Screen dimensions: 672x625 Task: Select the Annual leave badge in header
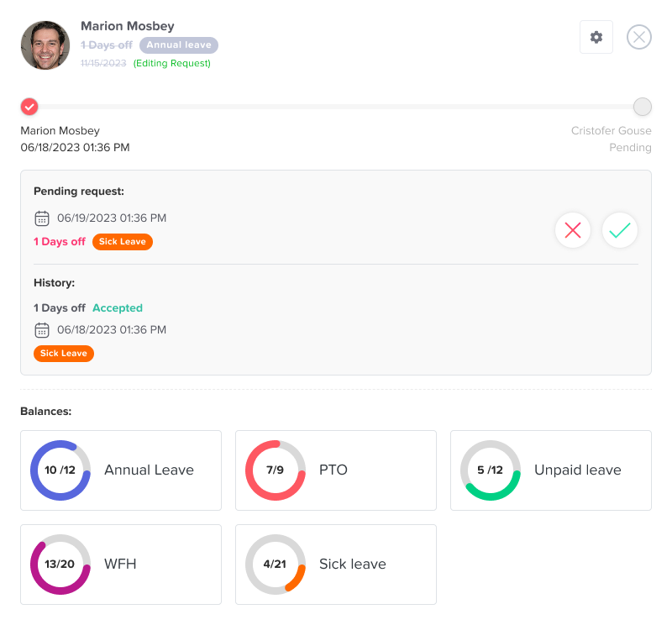(179, 45)
